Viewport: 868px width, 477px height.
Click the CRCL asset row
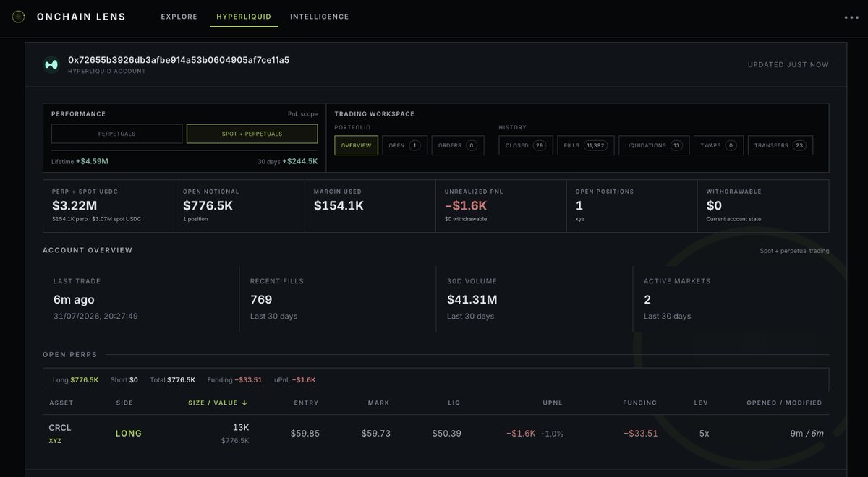click(x=436, y=434)
